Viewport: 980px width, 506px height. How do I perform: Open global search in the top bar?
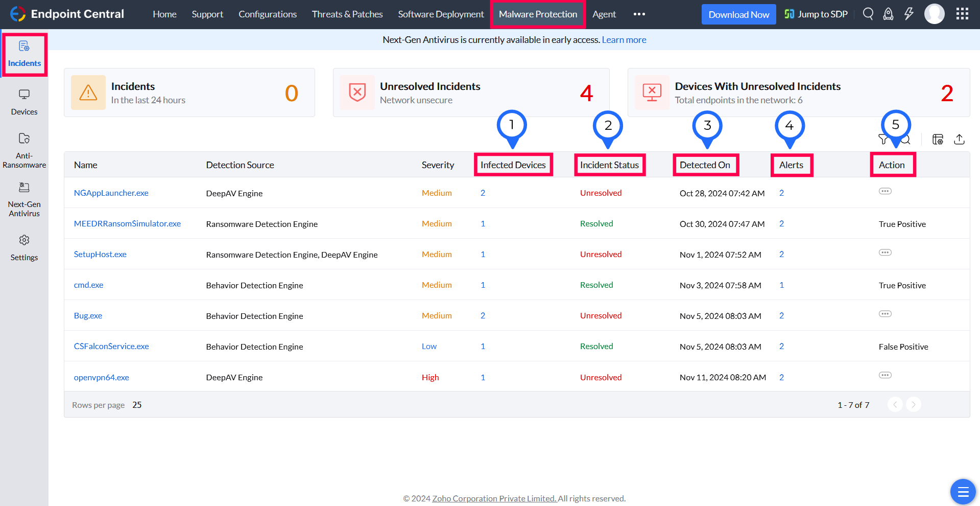(868, 14)
